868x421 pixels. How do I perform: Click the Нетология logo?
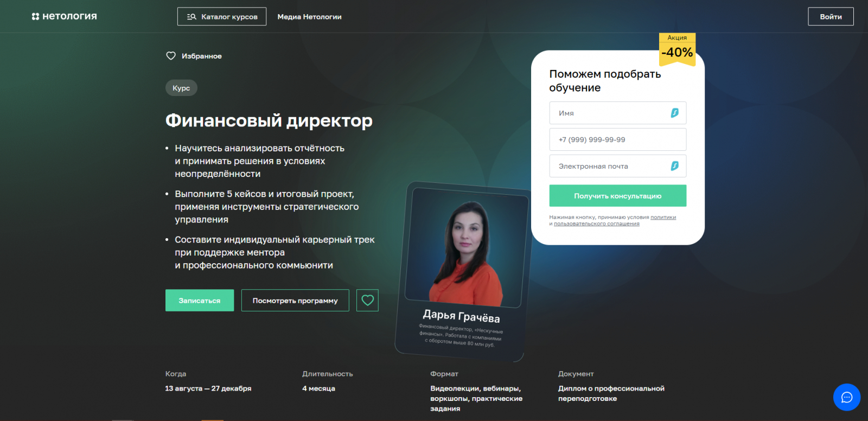[x=64, y=16]
